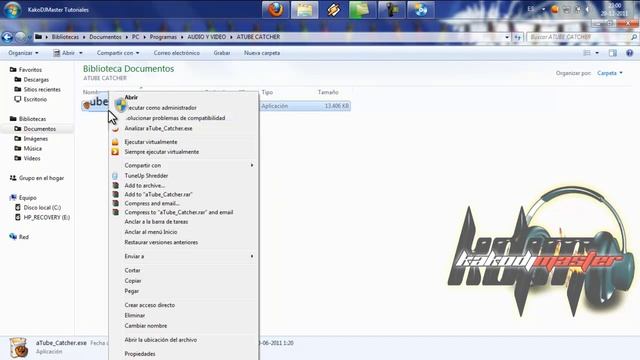Open the green notes taskbar icon

pyautogui.click(x=362, y=10)
